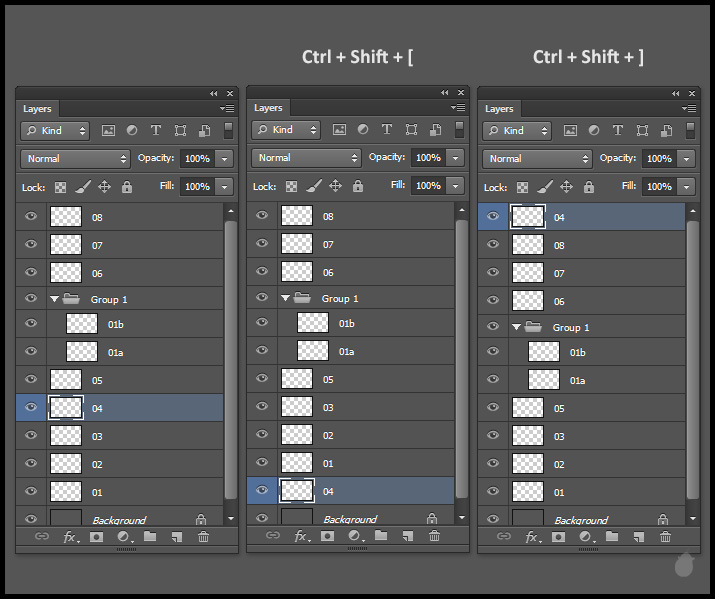Select the Layers tab in the left panel
Image resolution: width=715 pixels, height=599 pixels.
[x=37, y=109]
